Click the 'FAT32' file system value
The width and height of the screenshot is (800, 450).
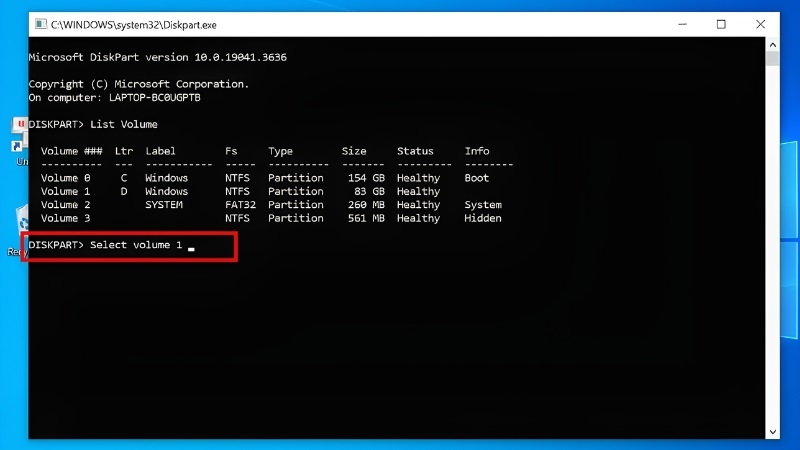point(240,205)
